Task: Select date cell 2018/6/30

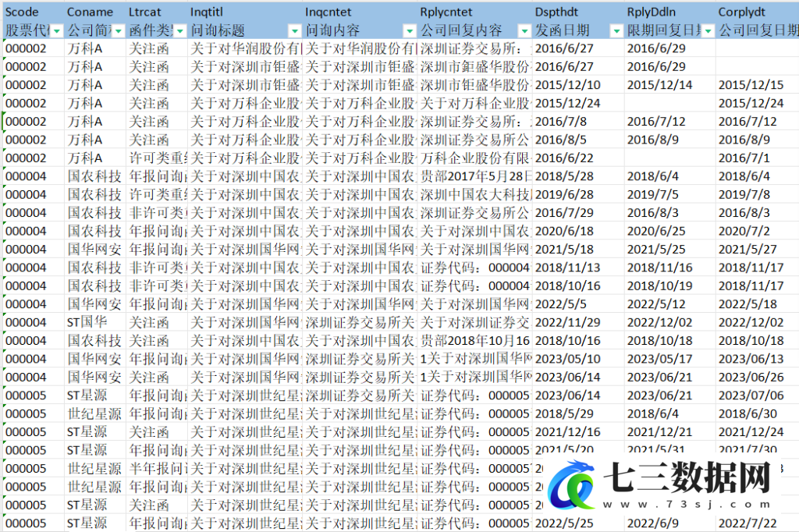Action: 758,413
